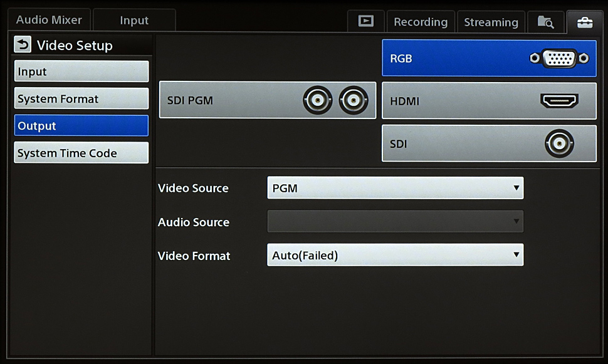Screen dimensions: 608x364
Task: Click the HDMI connector icon
Action: 559,100
